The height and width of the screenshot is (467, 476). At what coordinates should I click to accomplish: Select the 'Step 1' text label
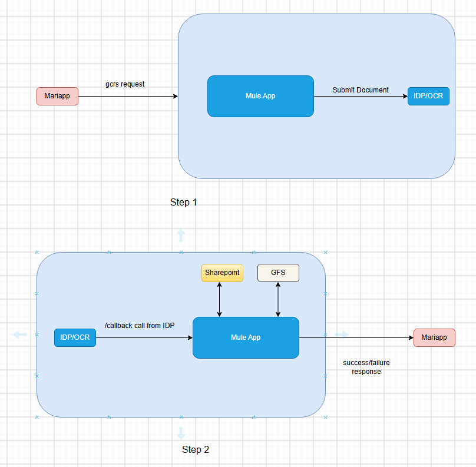coord(183,202)
